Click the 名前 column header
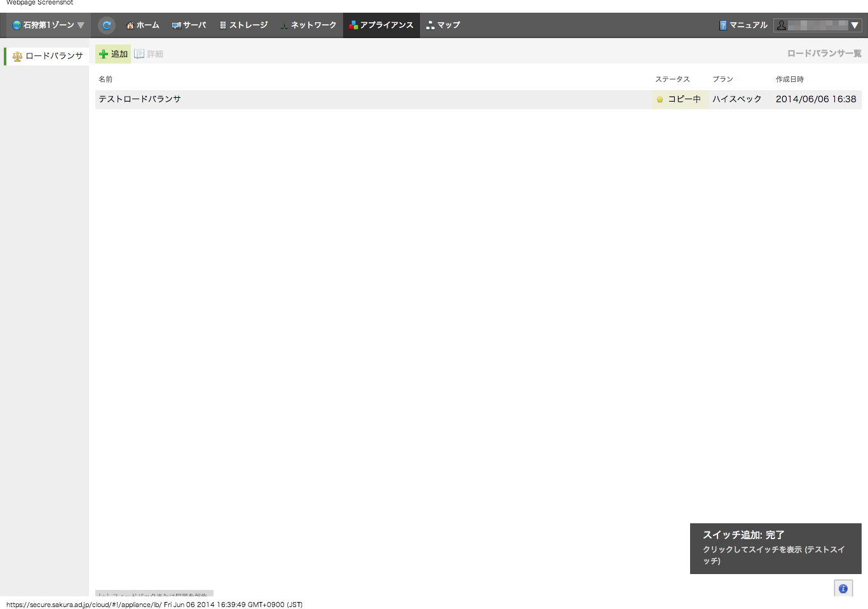This screenshot has height=609, width=868. click(105, 79)
